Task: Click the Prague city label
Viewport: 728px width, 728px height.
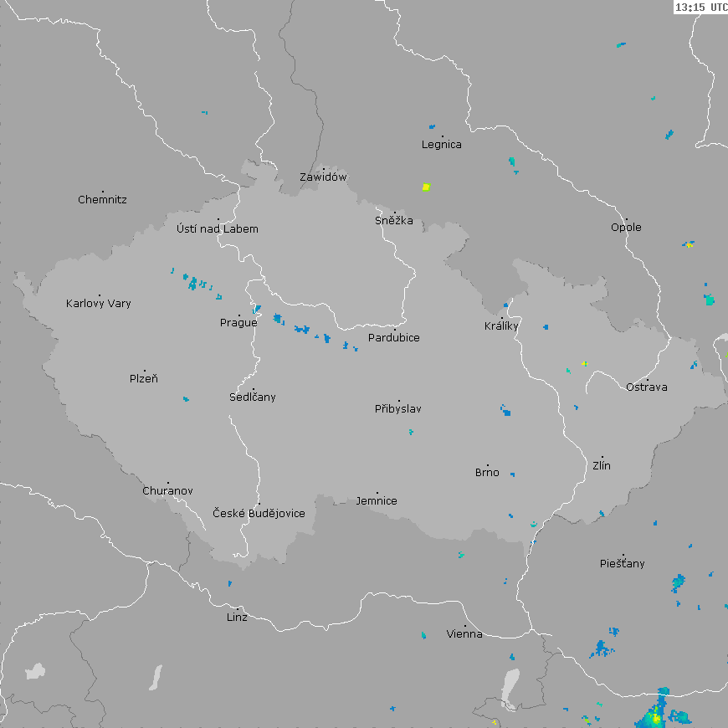Action: [238, 323]
